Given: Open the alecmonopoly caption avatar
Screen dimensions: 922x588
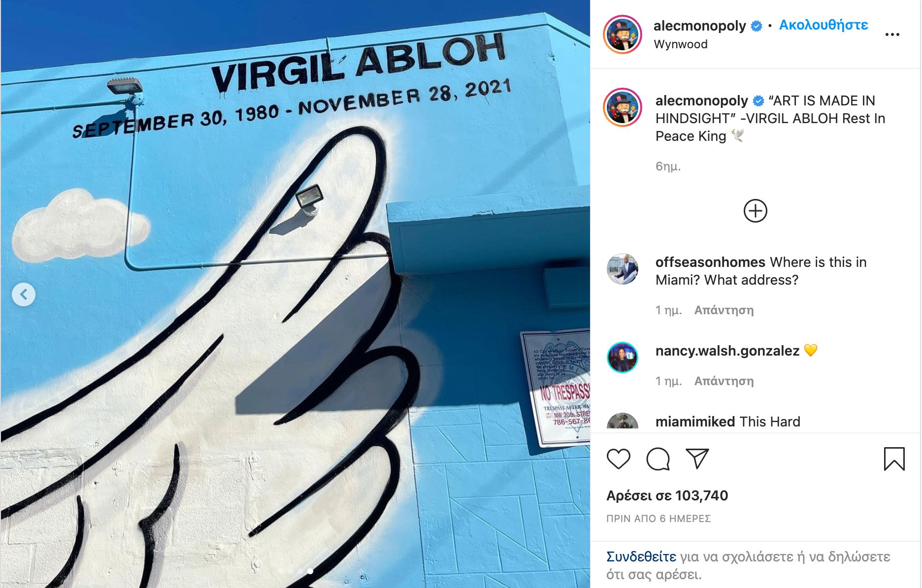Looking at the screenshot, I should (x=623, y=107).
